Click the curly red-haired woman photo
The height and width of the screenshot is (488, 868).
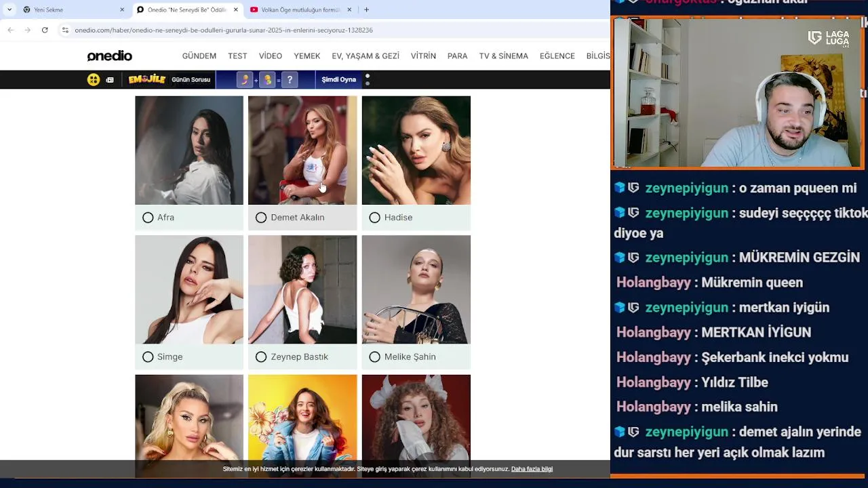tap(416, 418)
